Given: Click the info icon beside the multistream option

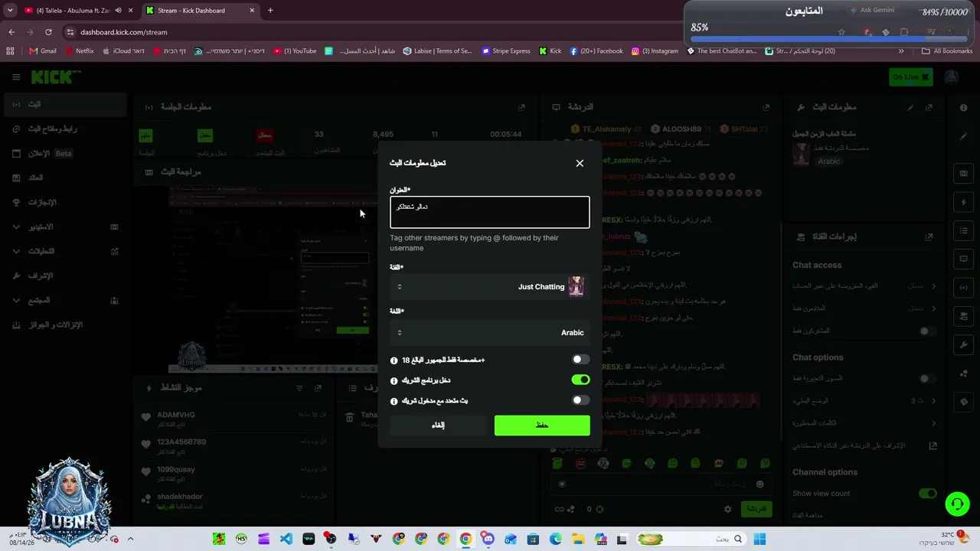Looking at the screenshot, I should tap(394, 401).
